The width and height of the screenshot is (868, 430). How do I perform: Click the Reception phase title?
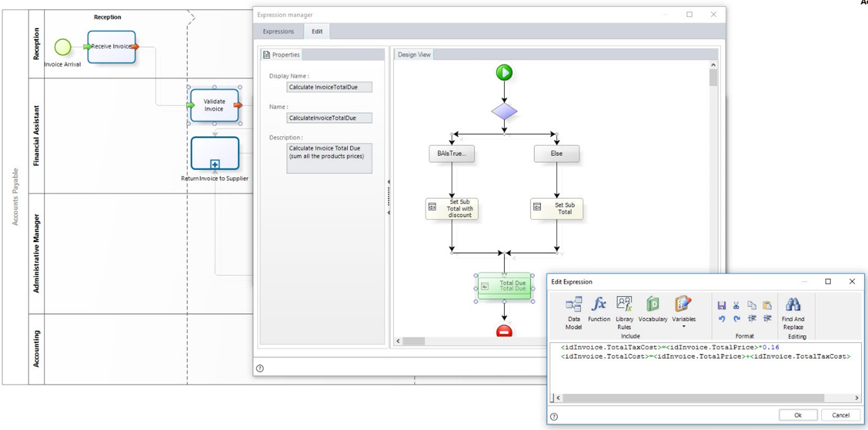[x=107, y=17]
